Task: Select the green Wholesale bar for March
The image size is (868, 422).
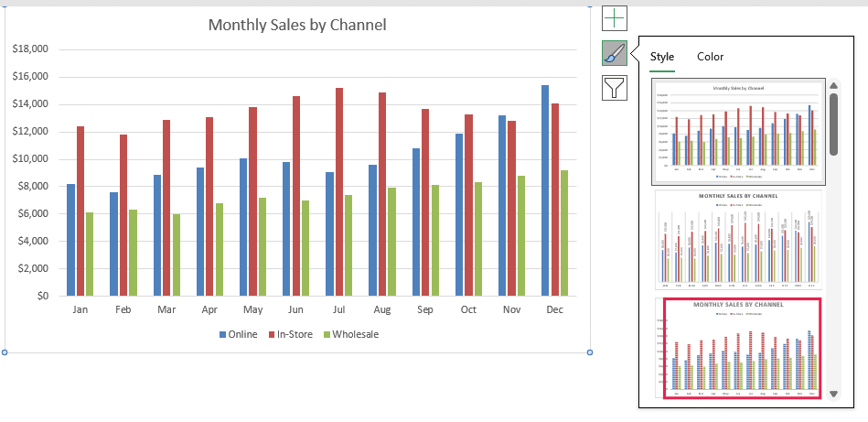Action: tap(176, 254)
